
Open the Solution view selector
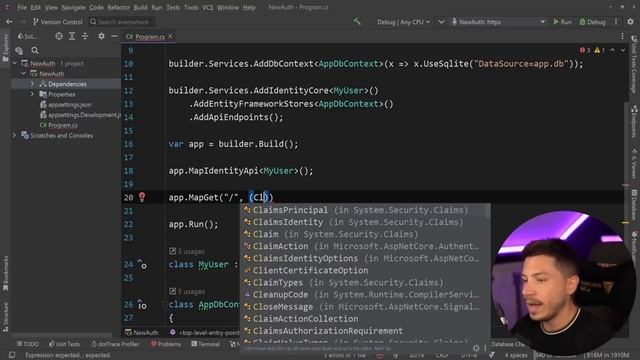pos(27,36)
